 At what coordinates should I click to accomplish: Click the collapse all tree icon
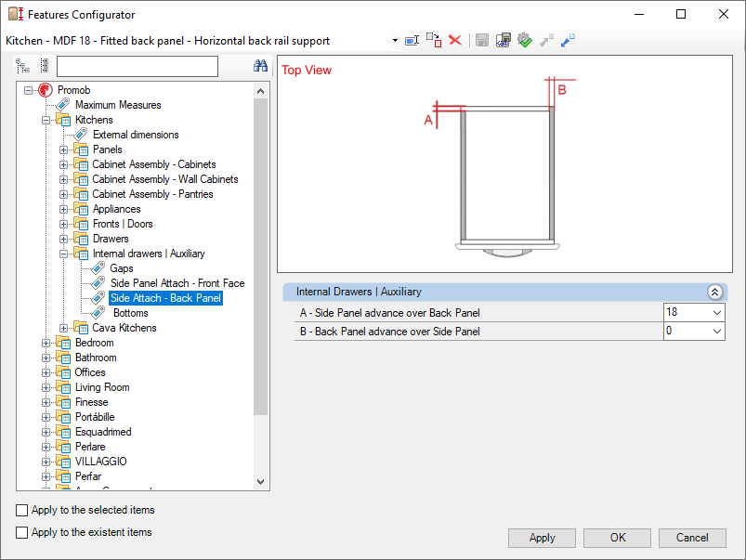coord(44,66)
